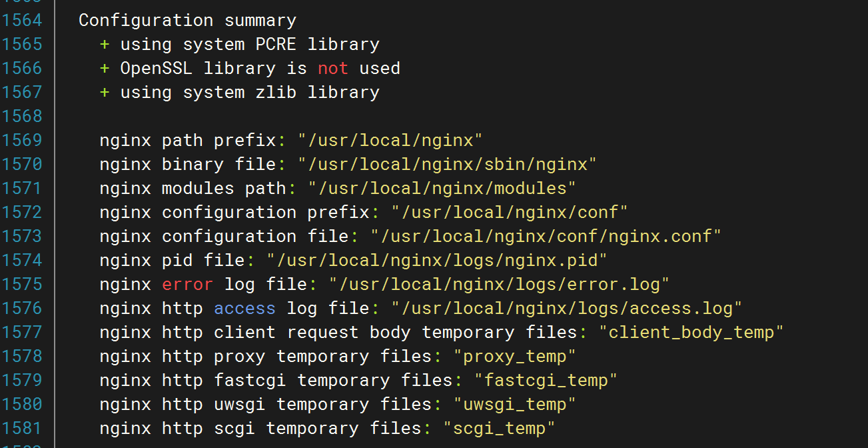Screen dimensions: 868x448
Task: Click the "Configuration summary" heading text
Action: pos(187,21)
